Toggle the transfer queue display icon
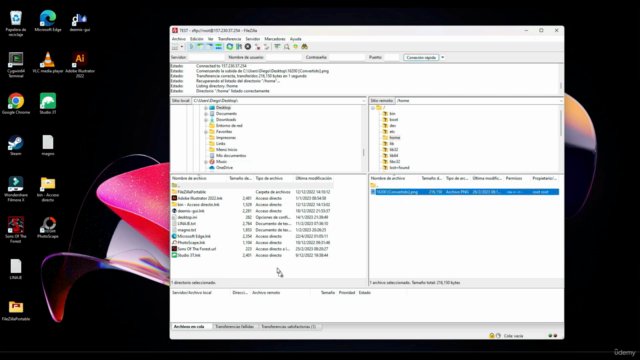This screenshot has width=640, height=360. 219,47
